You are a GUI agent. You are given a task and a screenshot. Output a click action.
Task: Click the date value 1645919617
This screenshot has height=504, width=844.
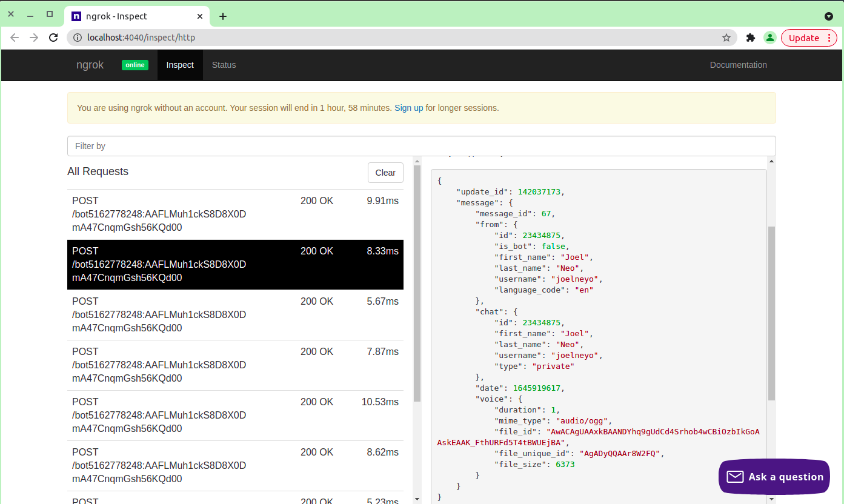click(537, 388)
